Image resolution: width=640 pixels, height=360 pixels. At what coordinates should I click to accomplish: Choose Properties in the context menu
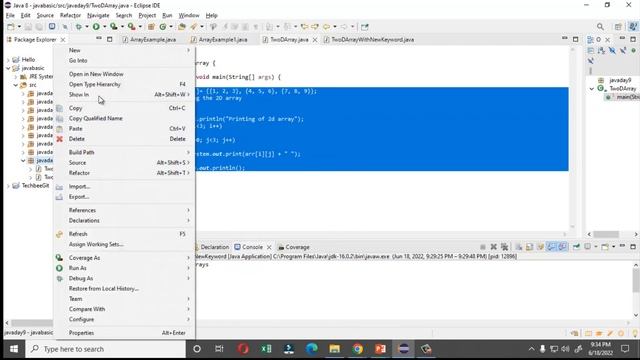pos(125,333)
